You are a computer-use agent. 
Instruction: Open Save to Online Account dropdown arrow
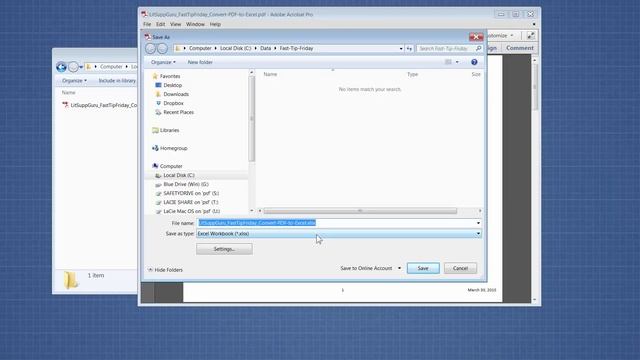(x=399, y=268)
